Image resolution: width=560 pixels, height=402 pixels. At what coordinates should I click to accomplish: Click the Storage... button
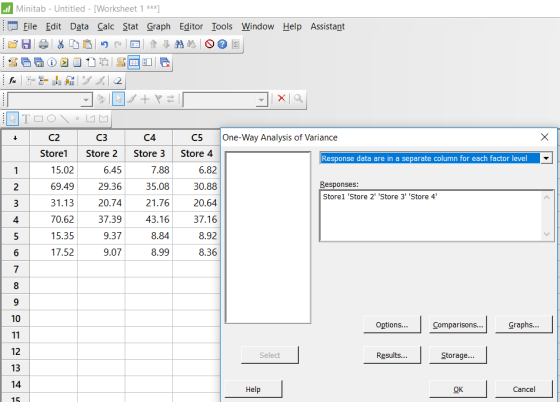[x=458, y=355]
